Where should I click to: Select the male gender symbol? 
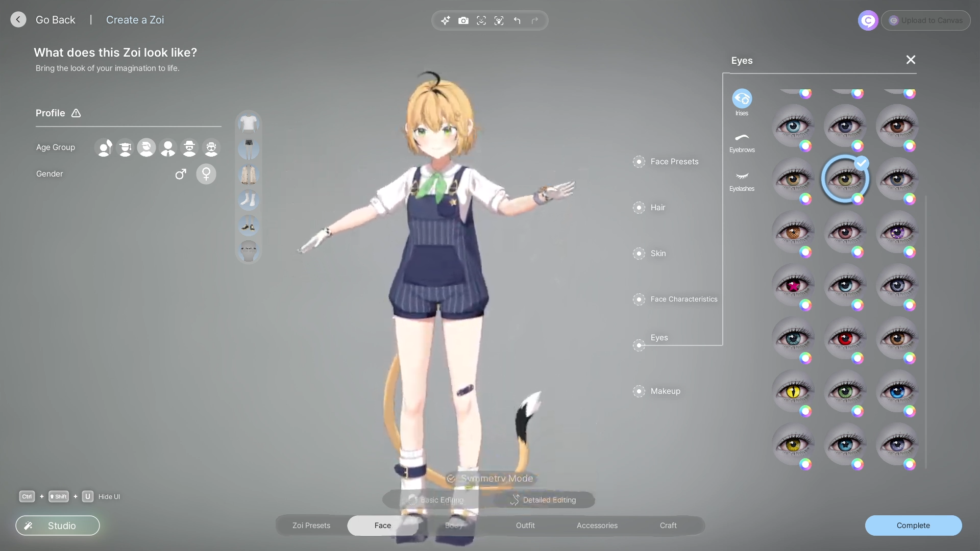point(181,174)
